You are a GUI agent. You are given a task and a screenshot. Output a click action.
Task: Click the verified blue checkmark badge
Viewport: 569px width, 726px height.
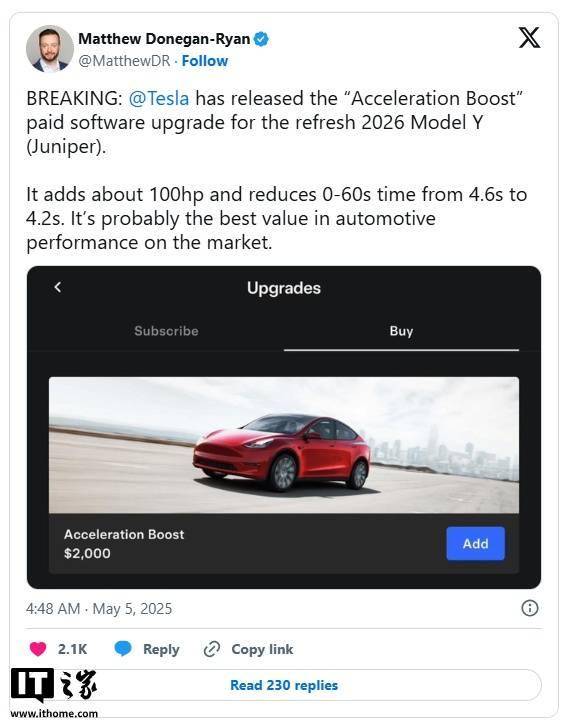click(262, 39)
